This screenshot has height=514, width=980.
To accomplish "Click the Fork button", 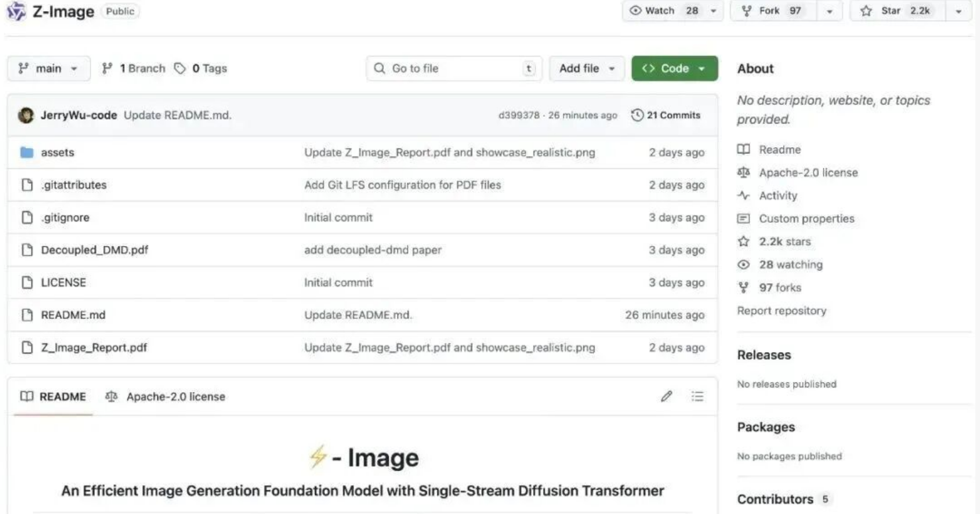I will click(x=772, y=11).
